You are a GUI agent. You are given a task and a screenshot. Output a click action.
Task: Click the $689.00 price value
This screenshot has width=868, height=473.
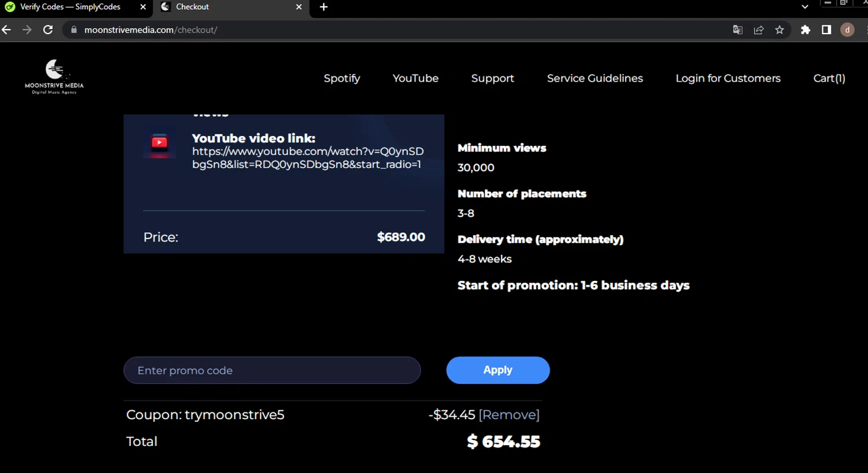(x=401, y=237)
